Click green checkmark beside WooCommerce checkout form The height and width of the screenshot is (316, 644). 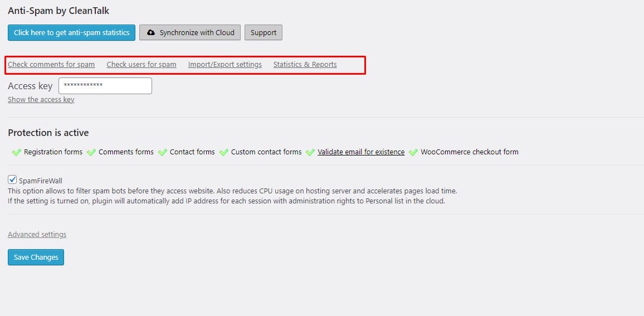click(x=413, y=152)
